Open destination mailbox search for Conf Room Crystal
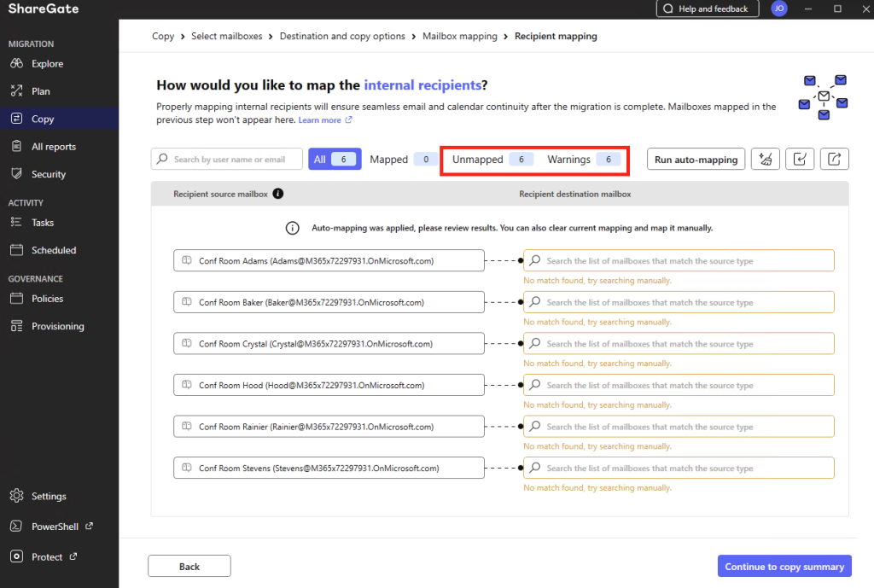The width and height of the screenshot is (874, 588). pos(679,343)
